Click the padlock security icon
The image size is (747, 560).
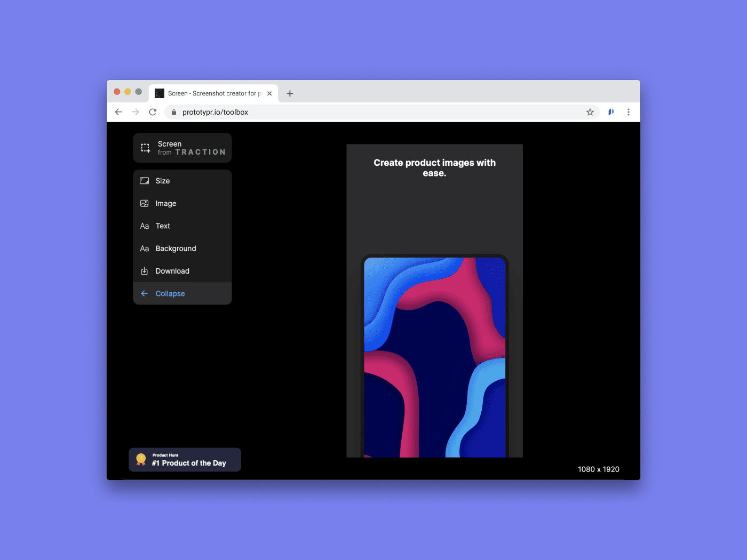[x=173, y=112]
